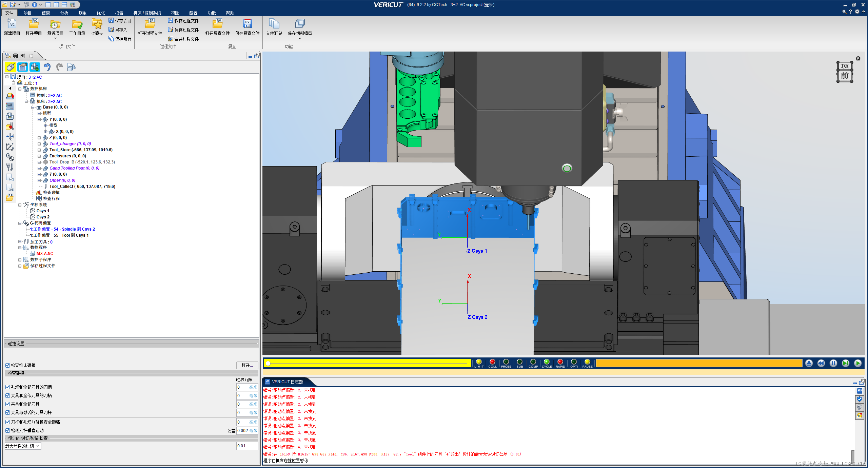Click 合并过程文件 merge button
This screenshot has width=868, height=468.
183,39
